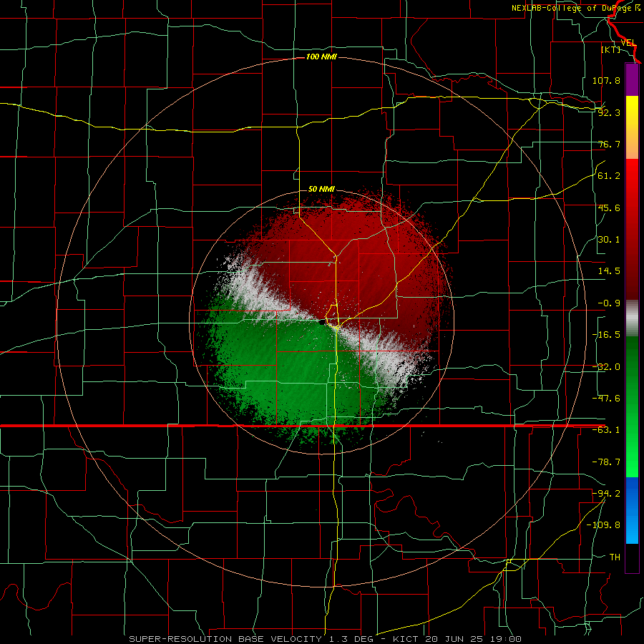Select the Super-Resolution Base Velocity caption text

tap(326, 639)
